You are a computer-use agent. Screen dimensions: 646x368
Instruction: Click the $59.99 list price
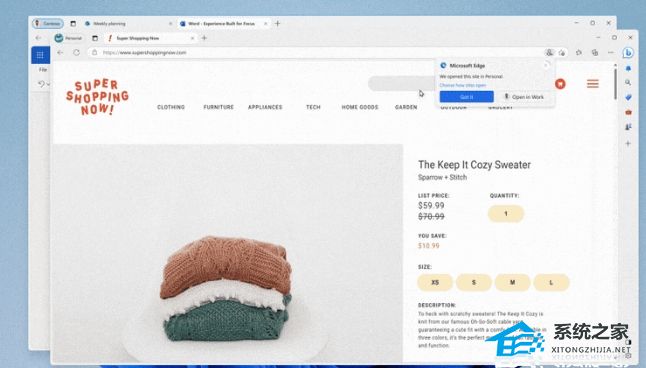click(431, 206)
